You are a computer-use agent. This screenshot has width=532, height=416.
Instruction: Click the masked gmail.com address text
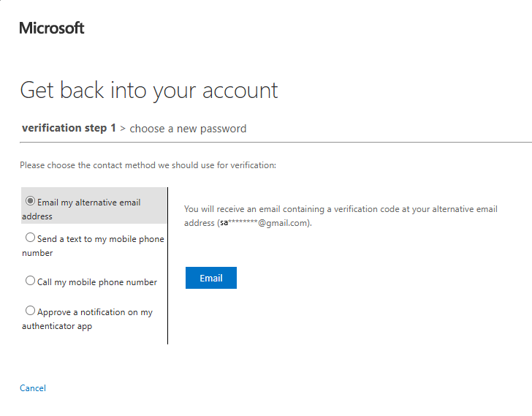pos(264,223)
